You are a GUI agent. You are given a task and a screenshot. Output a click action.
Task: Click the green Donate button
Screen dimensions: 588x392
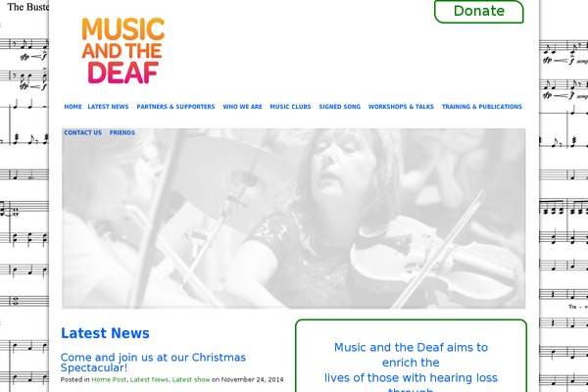478,11
